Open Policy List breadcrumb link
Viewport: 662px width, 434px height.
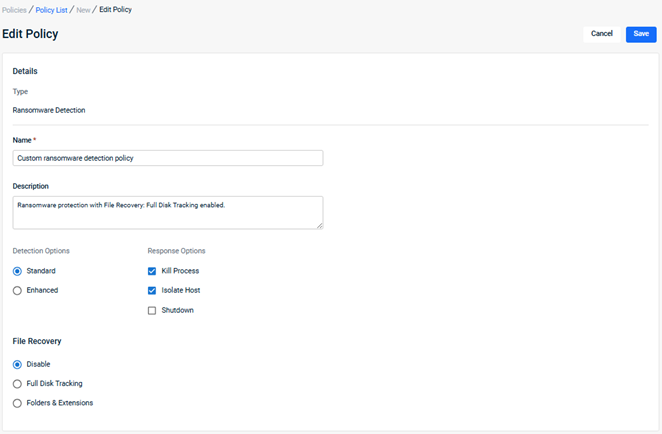(x=53, y=9)
